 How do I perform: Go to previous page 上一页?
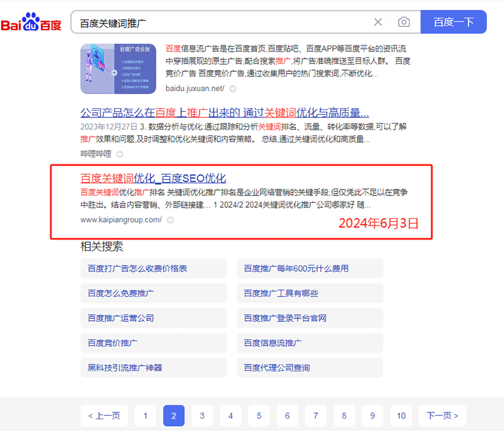point(104,416)
